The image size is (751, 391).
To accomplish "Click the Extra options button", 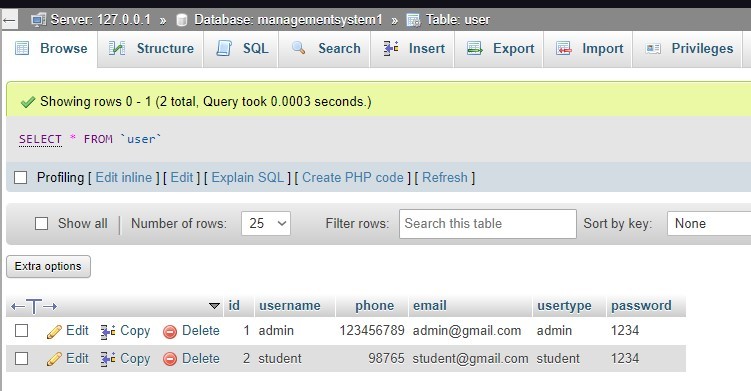I will coord(48,266).
